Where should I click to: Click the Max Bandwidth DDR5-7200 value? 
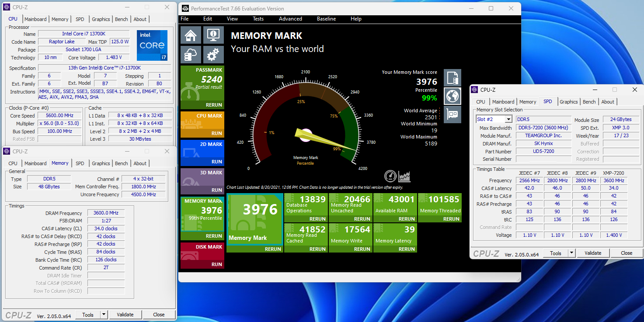[543, 128]
